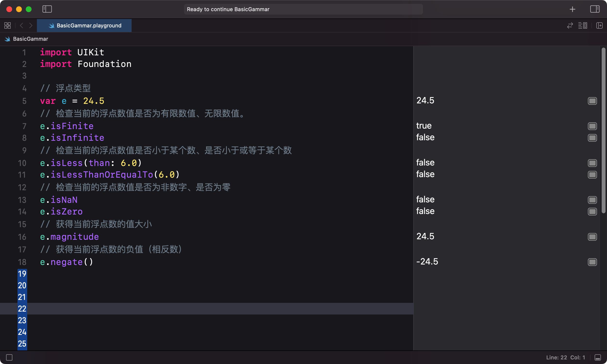Image resolution: width=607 pixels, height=364 pixels.
Task: Toggle the inspector panel on the right
Action: click(x=595, y=9)
